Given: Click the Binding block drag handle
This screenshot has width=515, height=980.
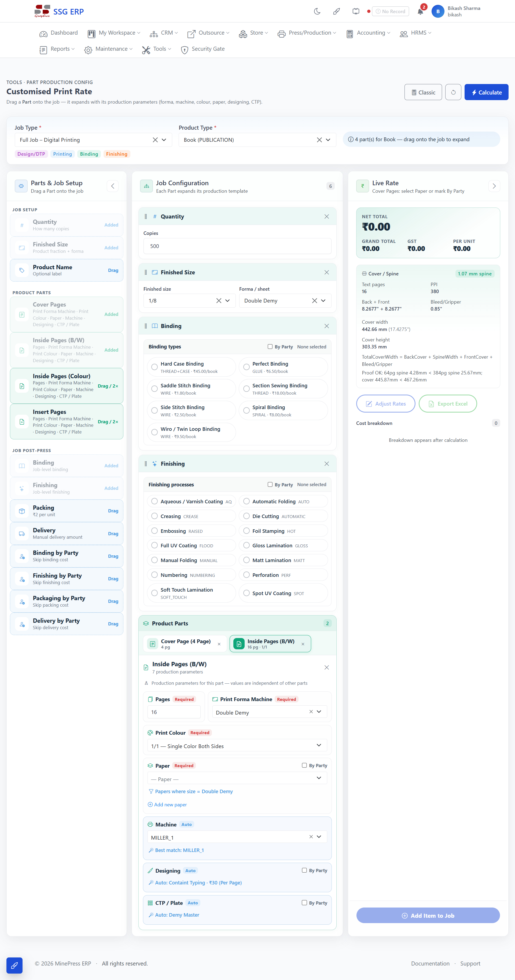Looking at the screenshot, I should click(x=146, y=326).
